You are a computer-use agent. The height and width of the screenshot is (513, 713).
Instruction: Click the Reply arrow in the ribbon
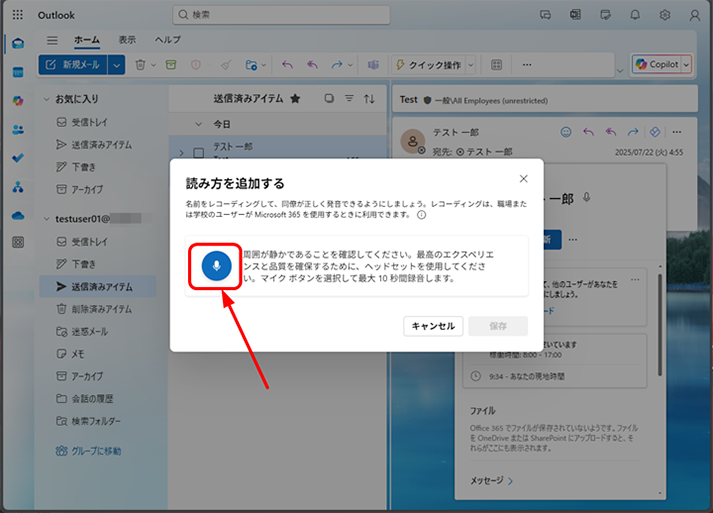point(287,65)
